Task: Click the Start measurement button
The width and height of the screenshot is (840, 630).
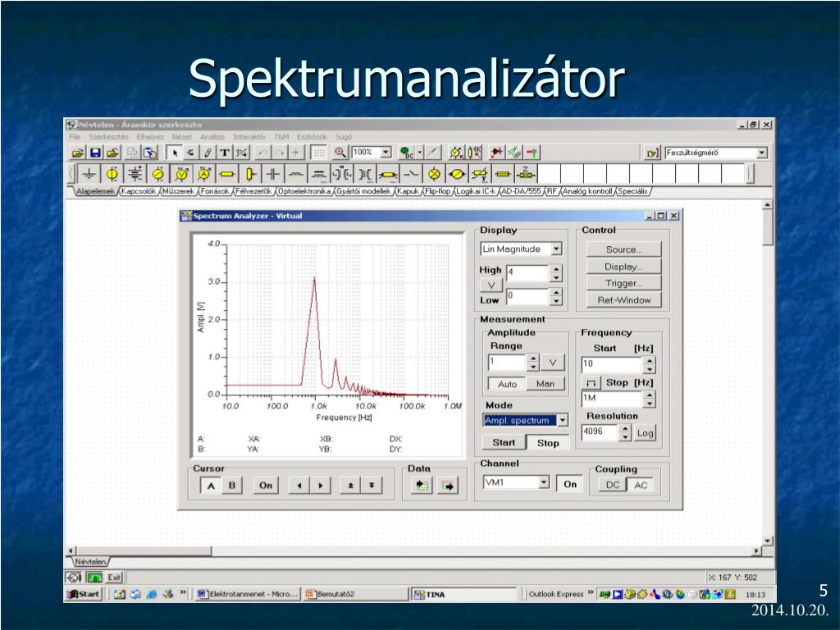Action: pos(504,442)
